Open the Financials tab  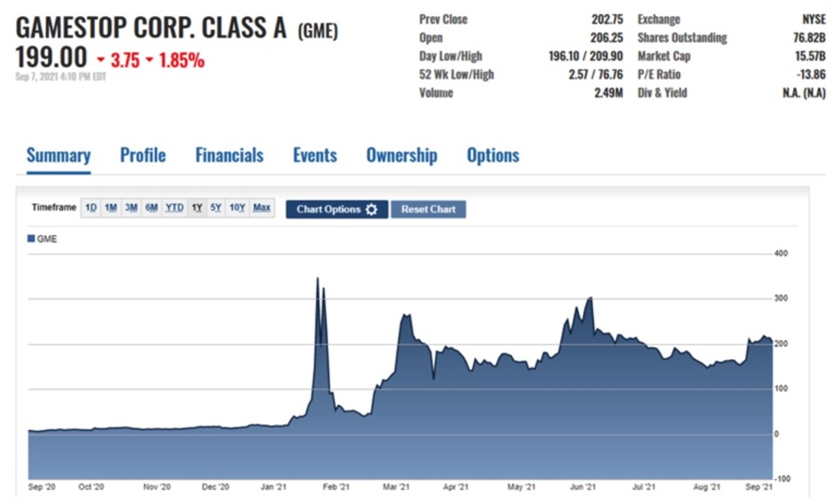pos(229,155)
